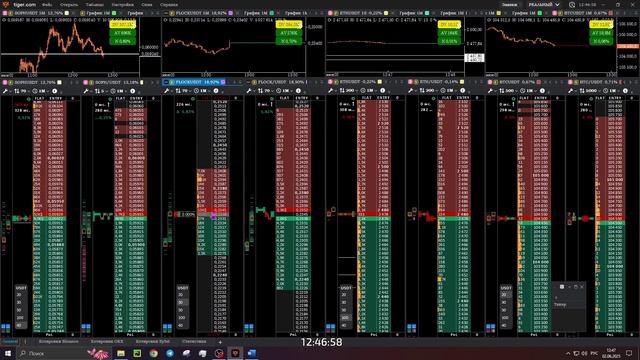Open Google Chrome from the taskbar
This screenshot has height=360, width=640.
[153, 353]
